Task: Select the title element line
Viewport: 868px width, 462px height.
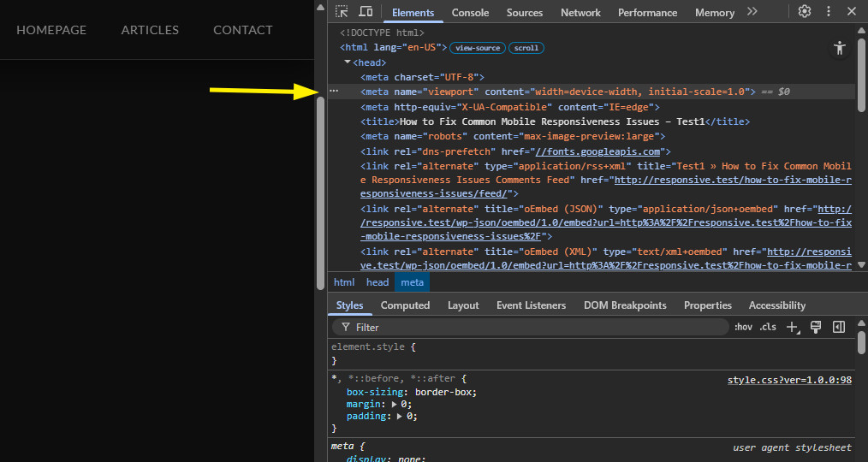Action: pyautogui.click(x=555, y=121)
